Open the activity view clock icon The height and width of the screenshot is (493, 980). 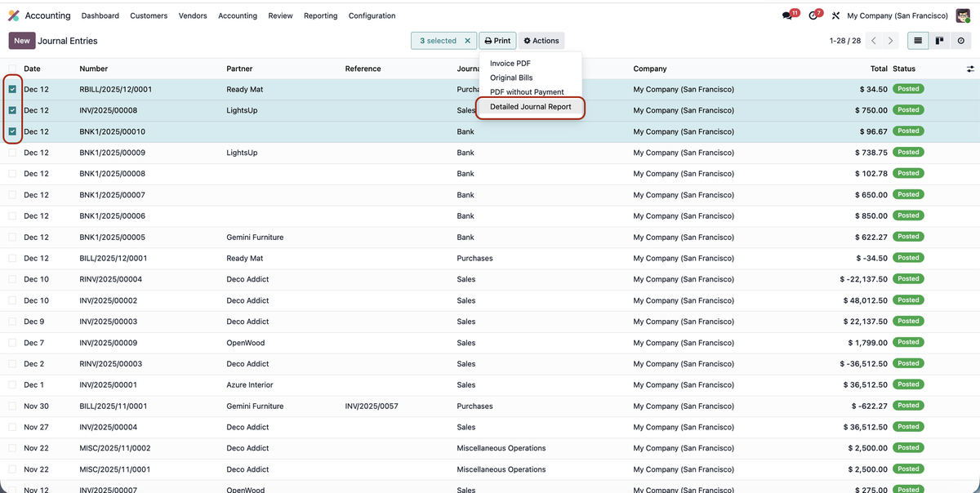click(961, 40)
